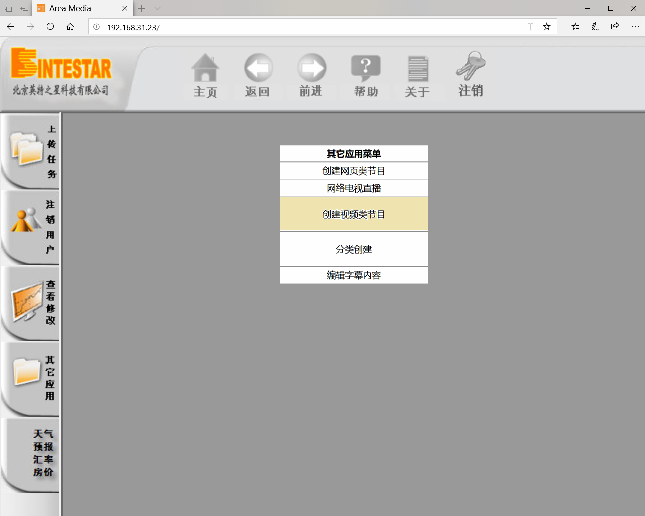Open 查看修改 monitor sidebar button
The width and height of the screenshot is (645, 516).
tap(30, 303)
